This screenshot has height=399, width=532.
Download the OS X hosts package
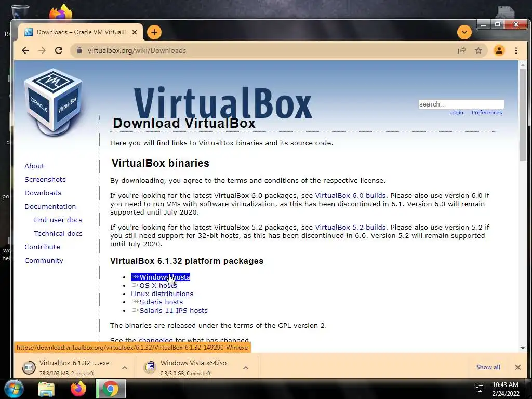[x=154, y=285]
